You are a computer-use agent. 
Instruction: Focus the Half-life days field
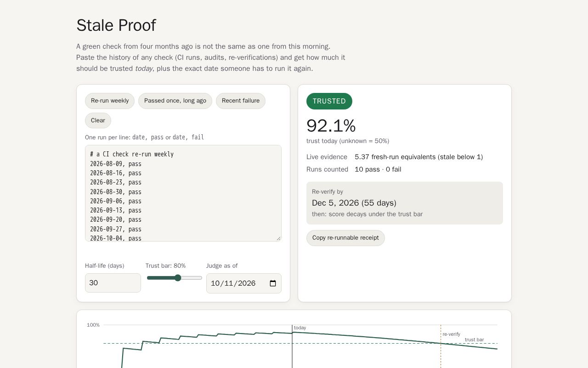coord(113,283)
